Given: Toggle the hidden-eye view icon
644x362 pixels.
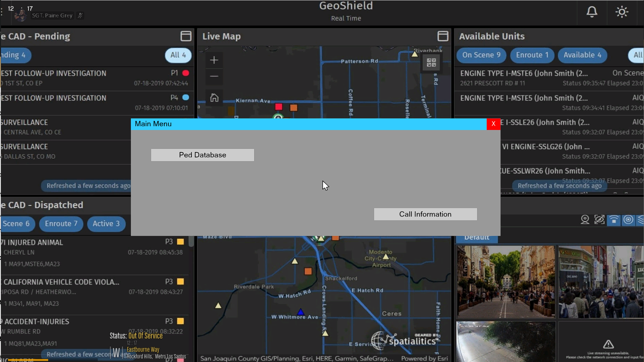Looking at the screenshot, I should pos(599,220).
